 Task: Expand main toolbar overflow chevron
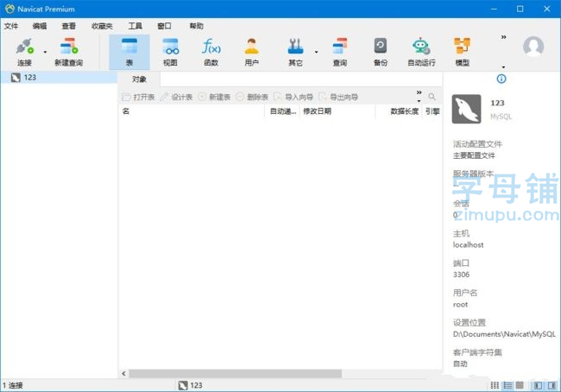tap(503, 37)
